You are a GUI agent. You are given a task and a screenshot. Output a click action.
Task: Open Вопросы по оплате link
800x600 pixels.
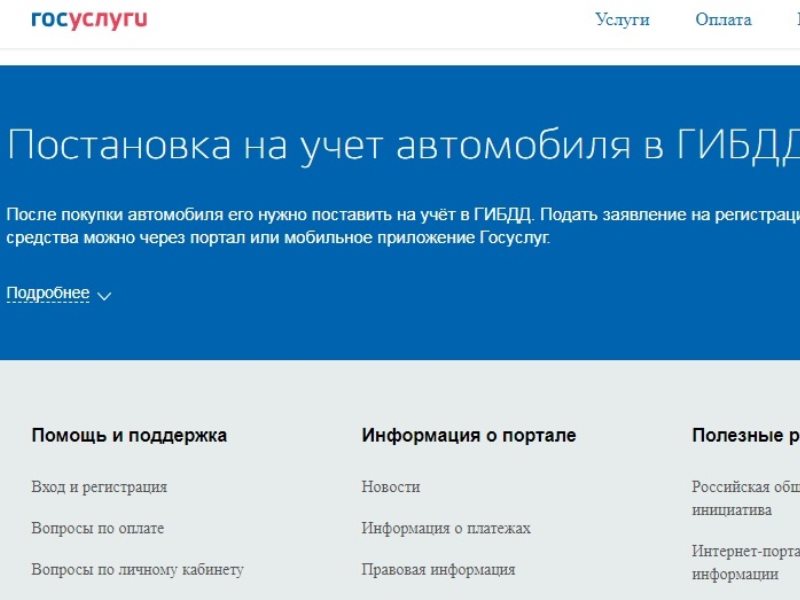98,528
